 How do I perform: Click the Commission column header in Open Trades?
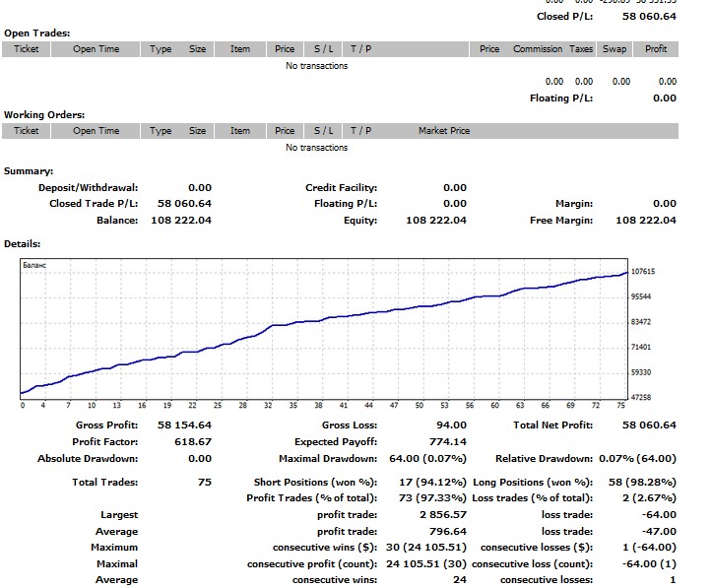[537, 49]
